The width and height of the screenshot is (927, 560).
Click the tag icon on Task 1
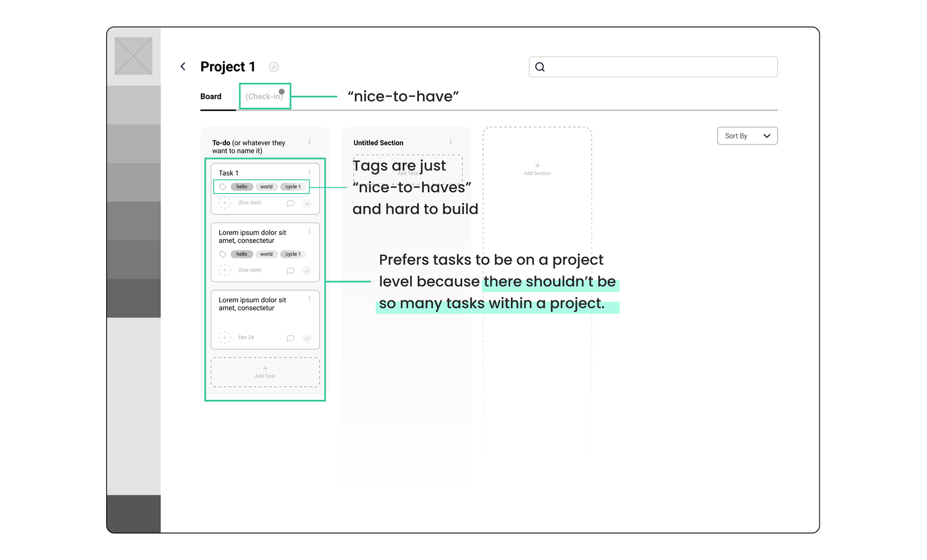point(223,187)
